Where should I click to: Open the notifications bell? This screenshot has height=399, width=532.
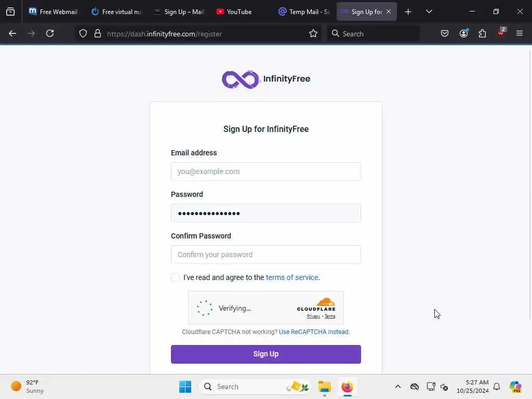tap(497, 387)
